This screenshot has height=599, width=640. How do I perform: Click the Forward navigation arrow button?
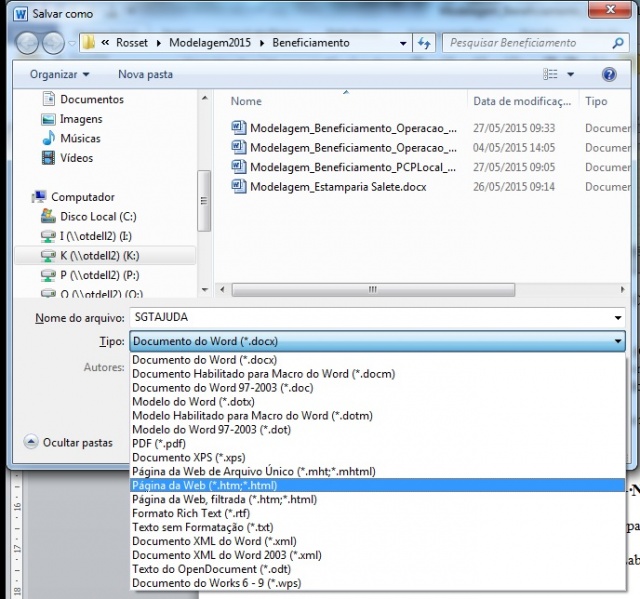pos(53,42)
